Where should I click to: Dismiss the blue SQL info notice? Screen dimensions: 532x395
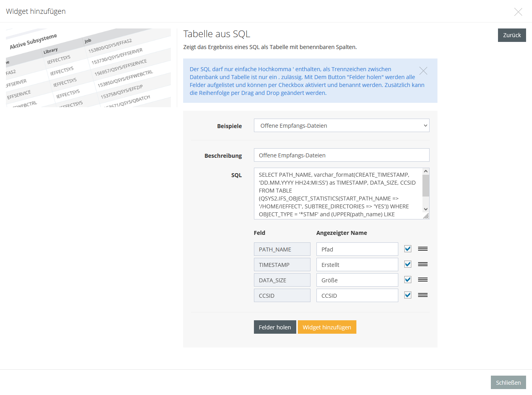423,71
